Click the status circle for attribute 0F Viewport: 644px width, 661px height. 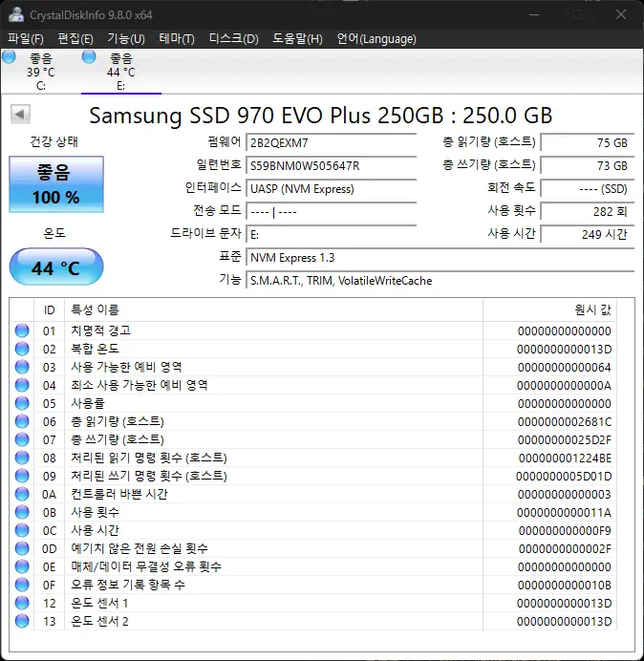click(22, 585)
